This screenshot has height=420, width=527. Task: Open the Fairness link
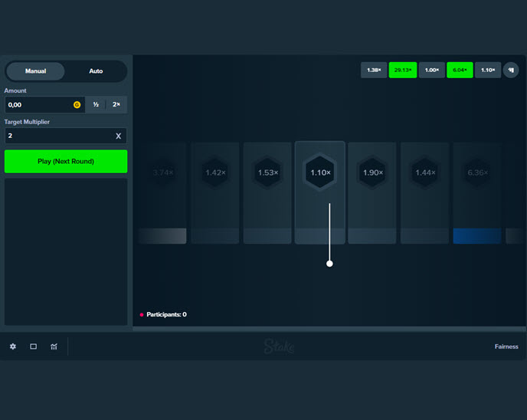(506, 346)
